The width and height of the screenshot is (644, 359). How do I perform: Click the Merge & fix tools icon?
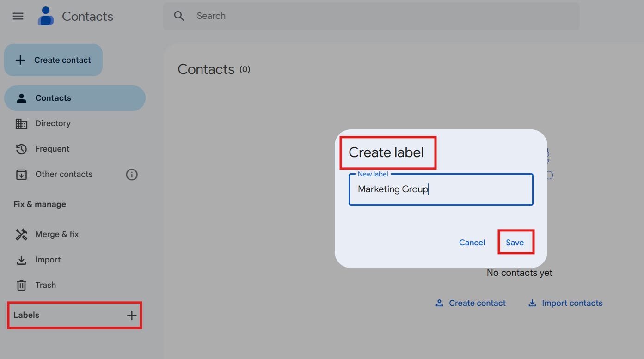pos(22,235)
